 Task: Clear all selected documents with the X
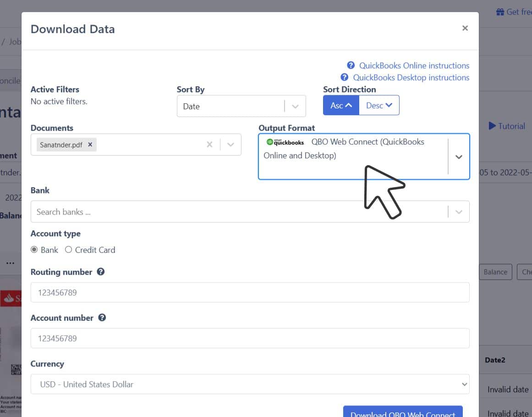point(210,145)
